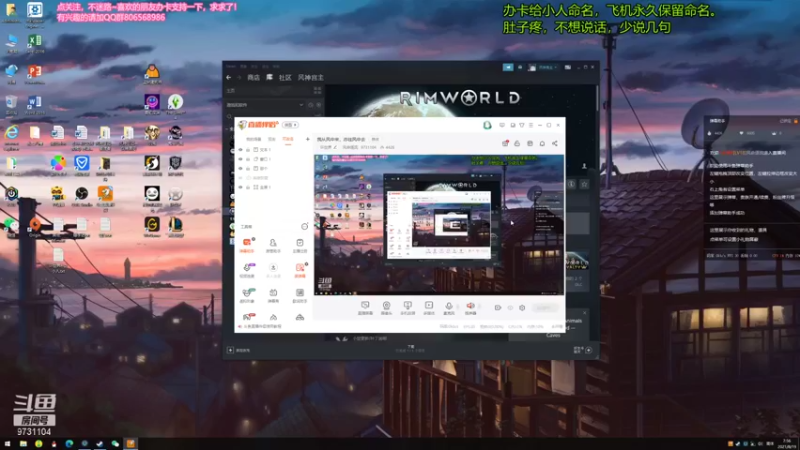Viewport: 800px width, 450px height.
Task: Toggle visibility of the third source row
Action: click(x=241, y=168)
